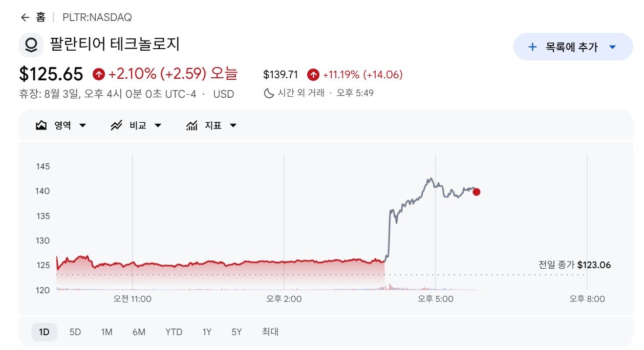Select the 1D time range tab
This screenshot has height=350, width=644.
(x=44, y=332)
